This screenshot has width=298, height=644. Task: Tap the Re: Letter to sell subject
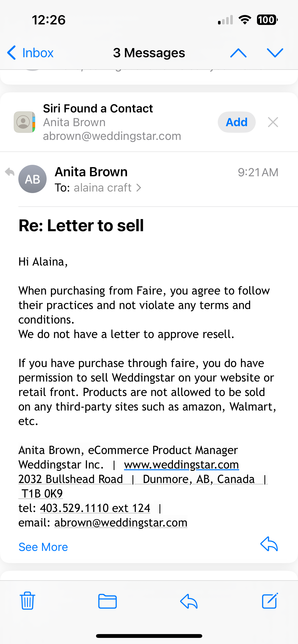81,226
